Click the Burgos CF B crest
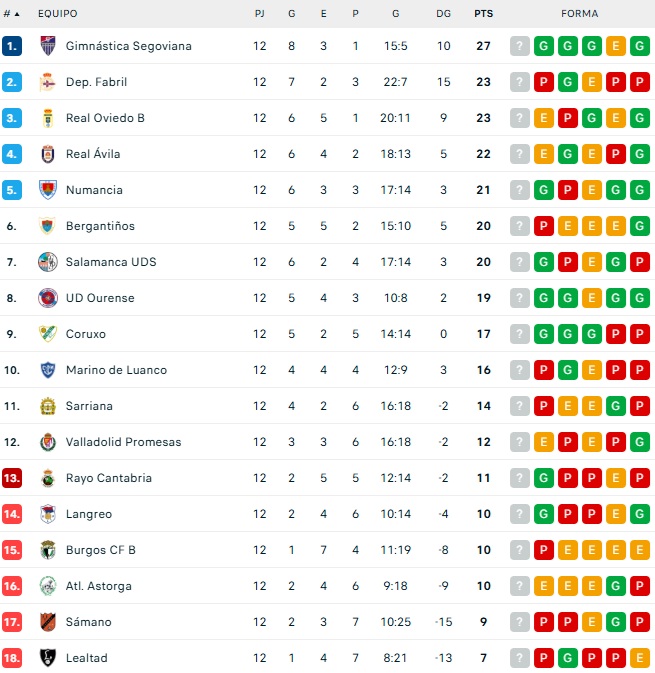655x673 pixels. 47,550
